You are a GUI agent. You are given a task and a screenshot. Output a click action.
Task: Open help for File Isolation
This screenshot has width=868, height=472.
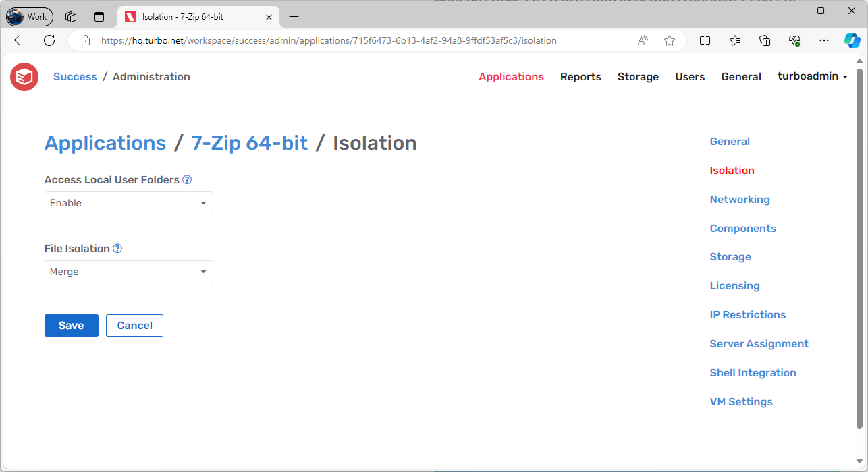(117, 248)
